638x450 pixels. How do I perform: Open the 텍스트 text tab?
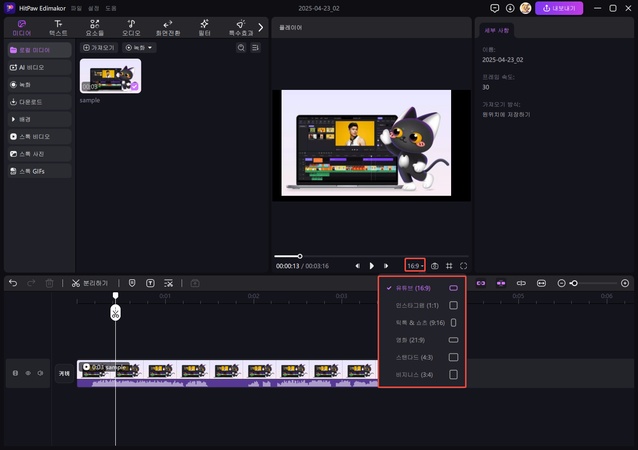point(58,28)
